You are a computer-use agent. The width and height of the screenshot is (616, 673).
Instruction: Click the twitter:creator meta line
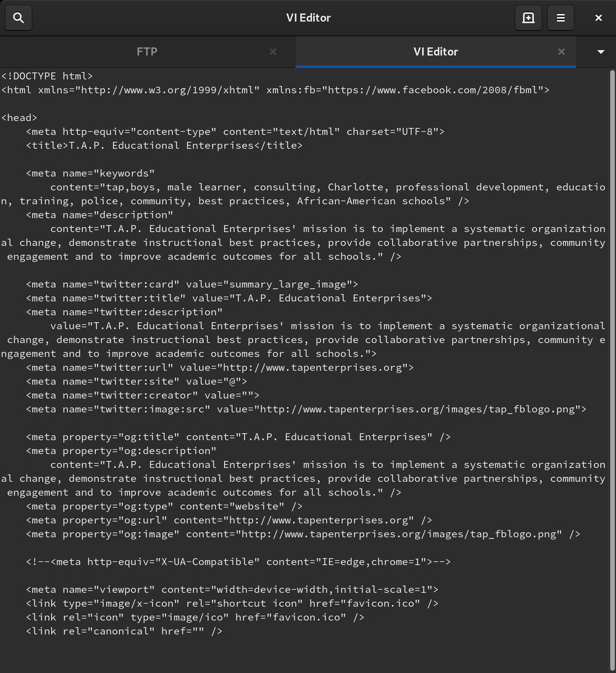coord(142,395)
